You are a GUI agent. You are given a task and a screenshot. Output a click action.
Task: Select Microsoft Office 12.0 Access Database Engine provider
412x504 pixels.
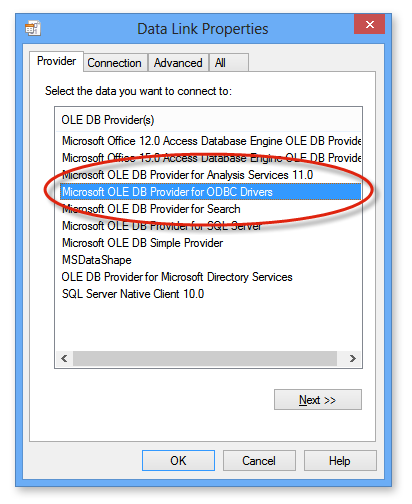click(x=211, y=141)
